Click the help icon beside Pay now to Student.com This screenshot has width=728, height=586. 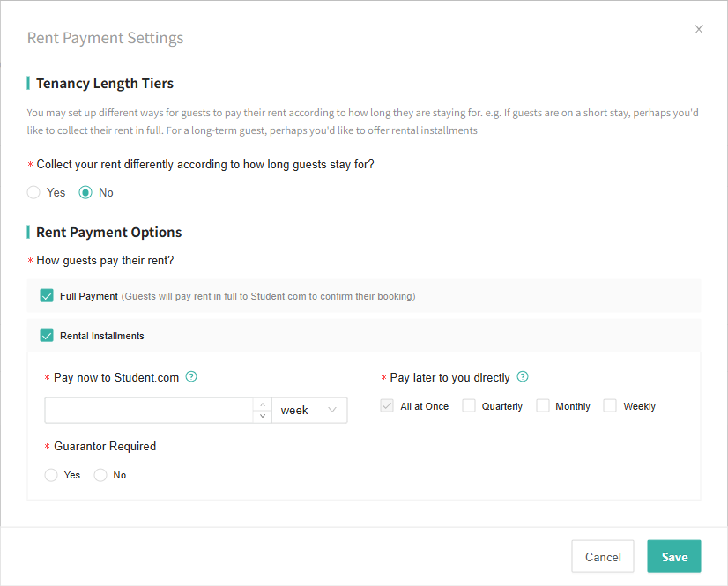[x=191, y=377]
